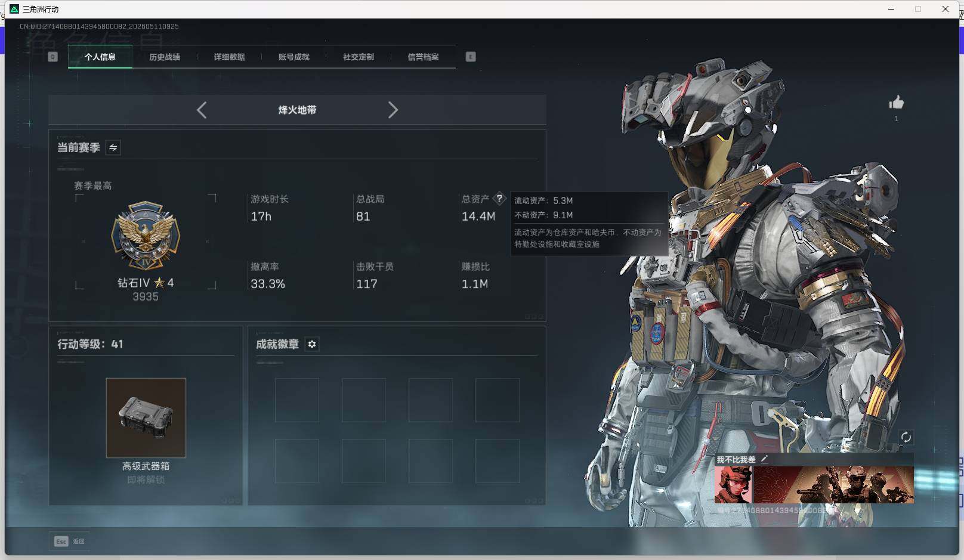Click the Q key previous-tab icon
The height and width of the screenshot is (560, 964).
tap(52, 57)
